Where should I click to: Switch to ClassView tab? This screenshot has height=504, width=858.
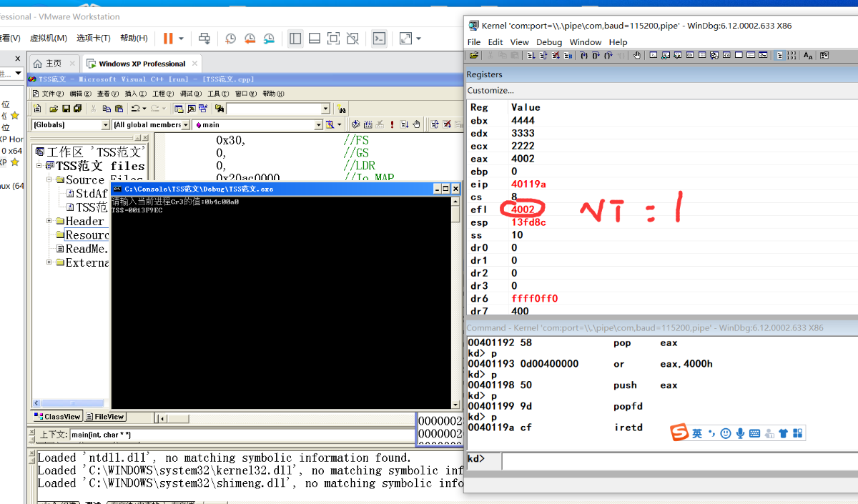(58, 417)
